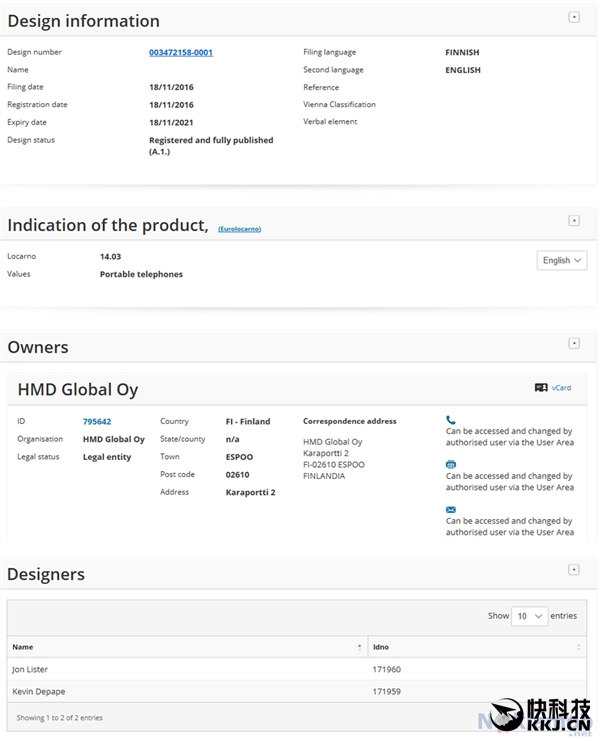Open the Show entries count dropdown
The height and width of the screenshot is (741, 600).
point(530,616)
